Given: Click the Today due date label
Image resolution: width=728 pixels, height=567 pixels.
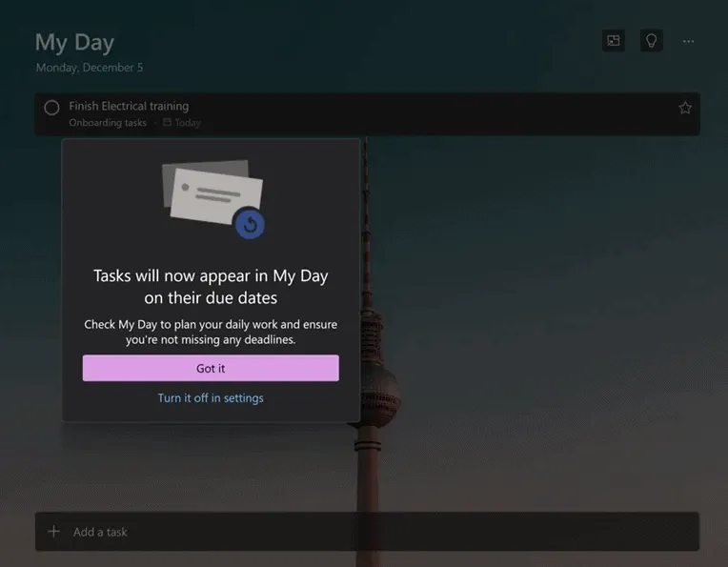Looking at the screenshot, I should click(188, 123).
